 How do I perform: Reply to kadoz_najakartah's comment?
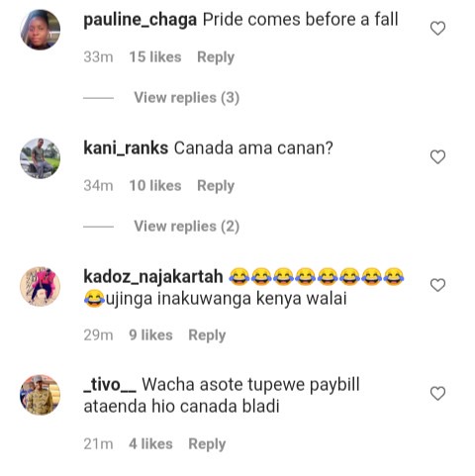207,335
